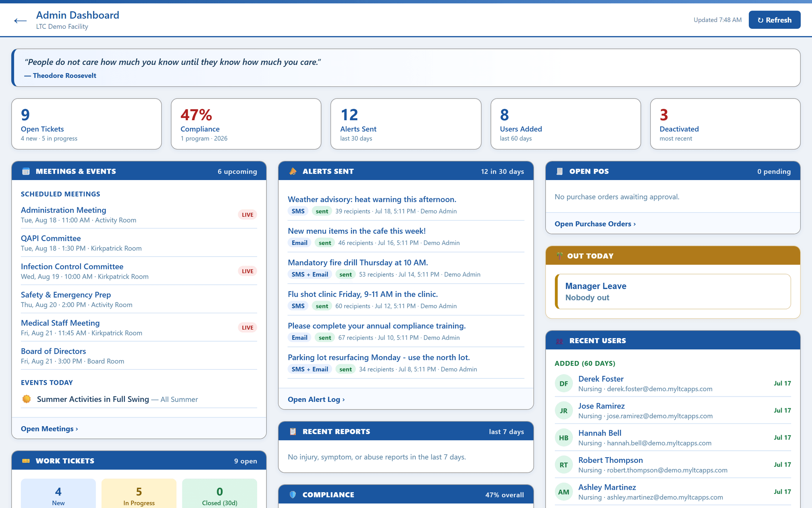Open the annual compliance training alert
The height and width of the screenshot is (508, 812).
406,331
